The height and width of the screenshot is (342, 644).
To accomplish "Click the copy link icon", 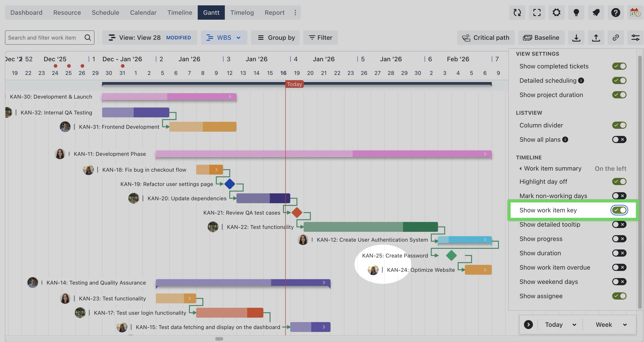I will (x=616, y=38).
